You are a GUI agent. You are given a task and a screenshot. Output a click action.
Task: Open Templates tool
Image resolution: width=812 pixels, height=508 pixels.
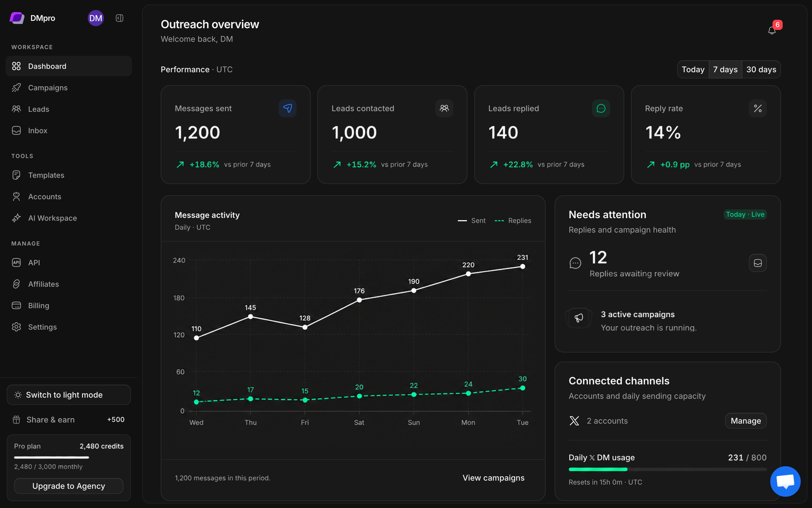tap(69, 175)
